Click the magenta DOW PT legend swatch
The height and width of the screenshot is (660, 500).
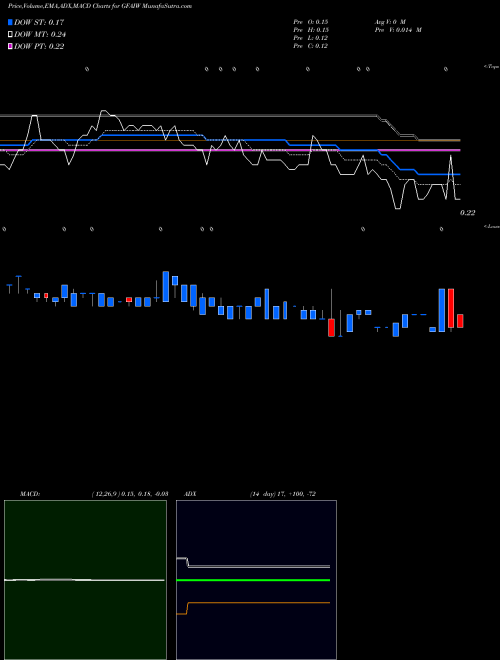(x=11, y=47)
